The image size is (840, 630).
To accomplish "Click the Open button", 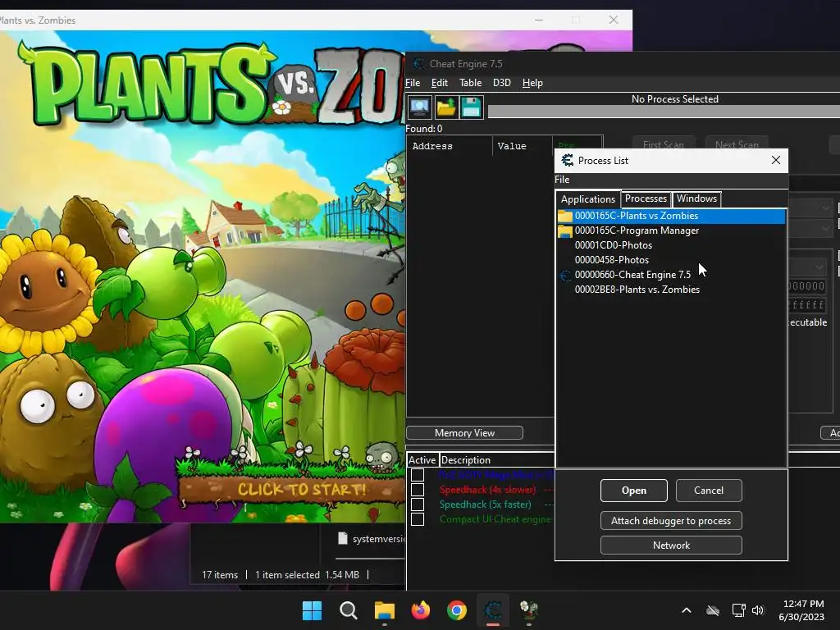I will click(x=634, y=491).
